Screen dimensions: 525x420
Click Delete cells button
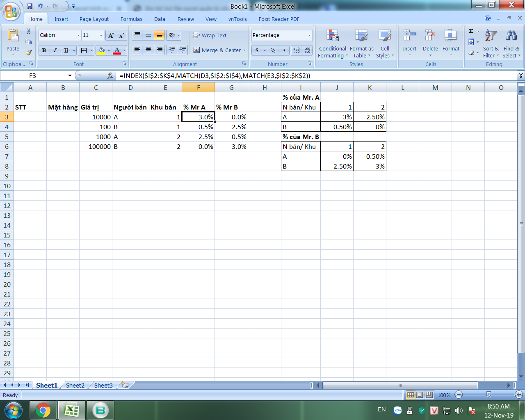pyautogui.click(x=430, y=43)
